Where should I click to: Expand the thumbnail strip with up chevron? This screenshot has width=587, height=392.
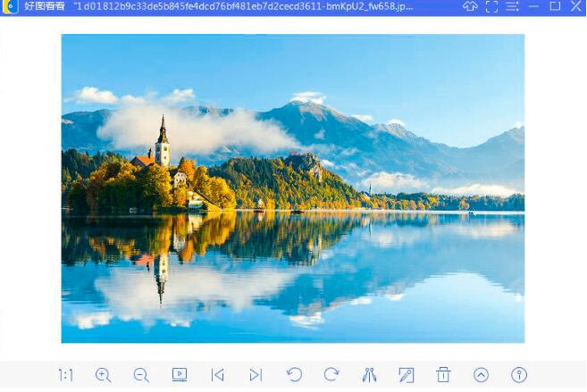pos(482,375)
